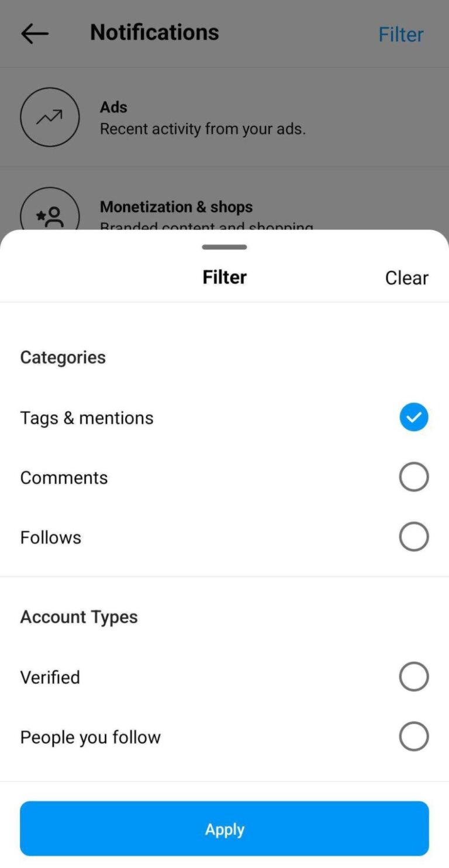Select People you follow filter
Screen dimensions: 449x868
click(413, 736)
